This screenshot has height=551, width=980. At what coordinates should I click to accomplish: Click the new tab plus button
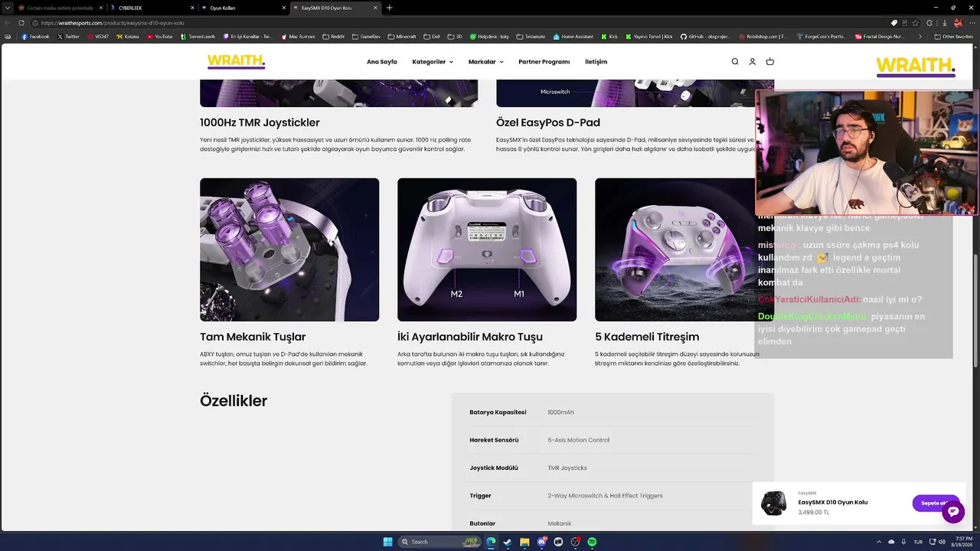389,8
